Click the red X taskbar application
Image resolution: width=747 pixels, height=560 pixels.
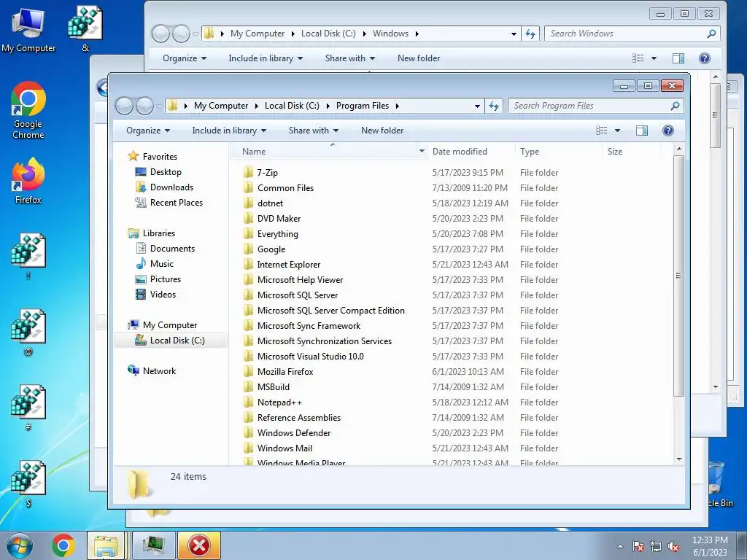click(x=198, y=545)
